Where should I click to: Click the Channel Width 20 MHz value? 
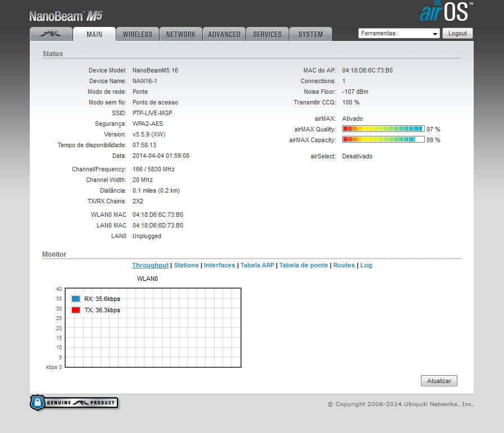[143, 180]
